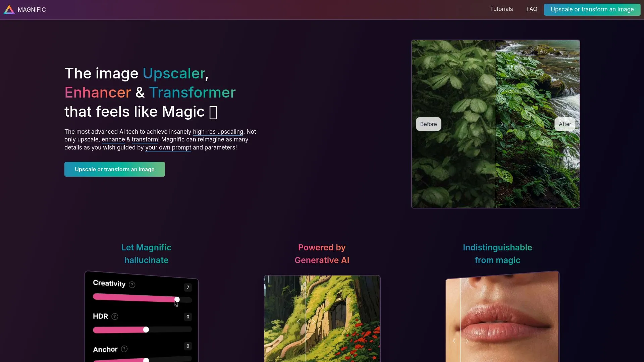Open the enhance link
Image resolution: width=644 pixels, height=362 pixels.
[113, 140]
